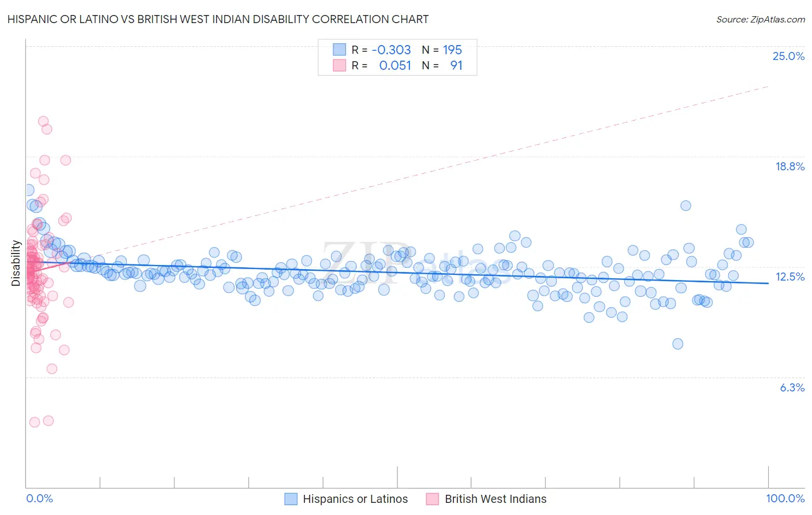Select the Hispanics or Latinos legend label
Viewport: 812px width, 515px height.
click(x=355, y=499)
